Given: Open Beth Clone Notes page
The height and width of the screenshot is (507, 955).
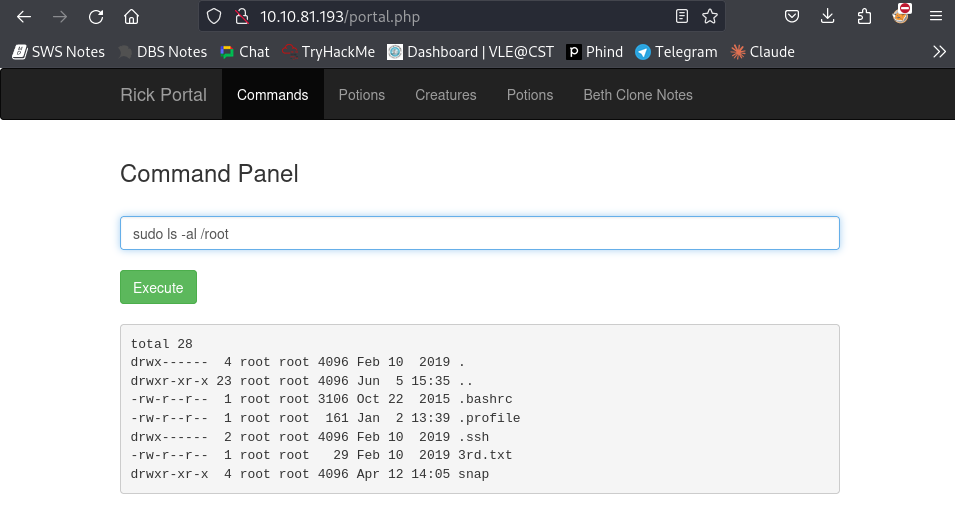Looking at the screenshot, I should [638, 94].
